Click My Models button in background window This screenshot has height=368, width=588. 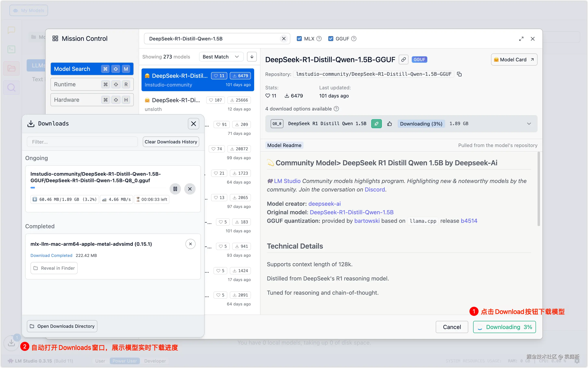pos(29,11)
